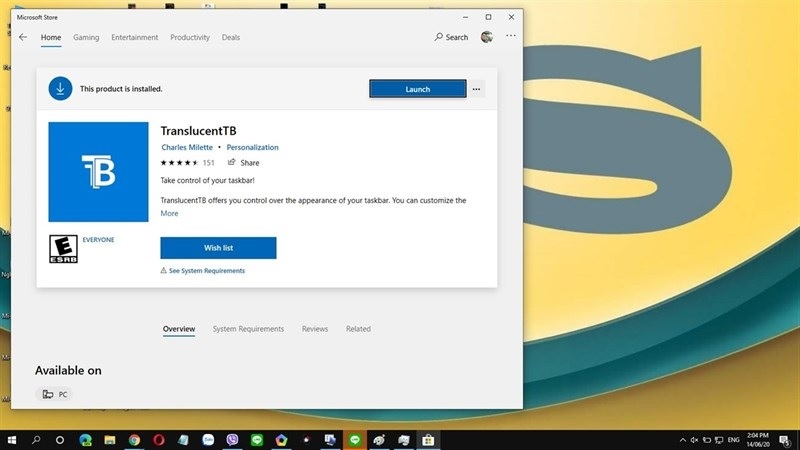This screenshot has height=450, width=800.
Task: Open publisher Charles Milette link
Action: coord(187,147)
